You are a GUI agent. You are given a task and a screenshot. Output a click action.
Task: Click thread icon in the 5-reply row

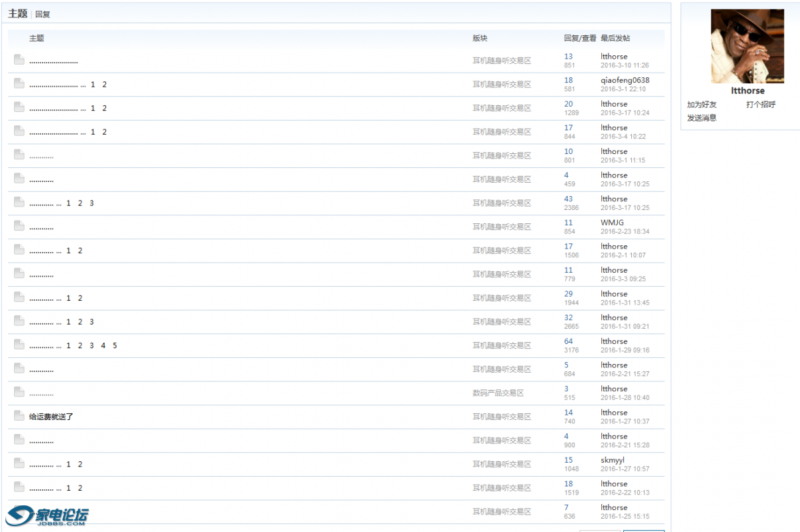pyautogui.click(x=19, y=368)
